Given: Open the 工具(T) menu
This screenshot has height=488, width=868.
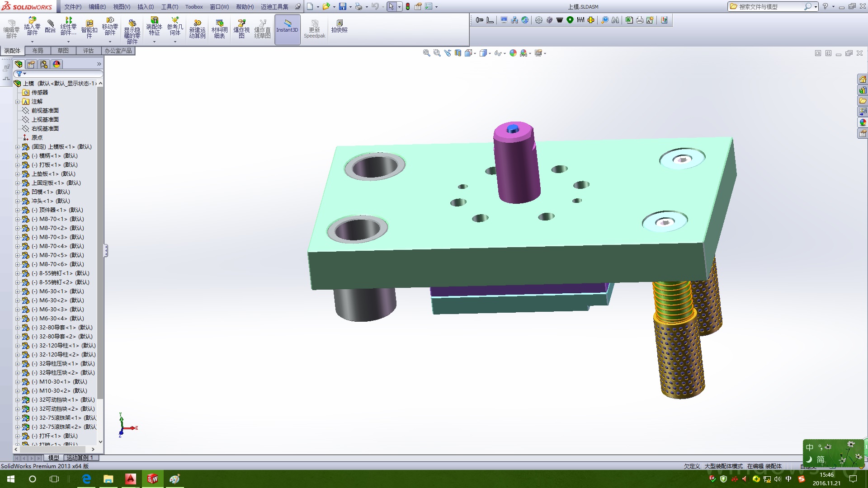Looking at the screenshot, I should click(170, 7).
